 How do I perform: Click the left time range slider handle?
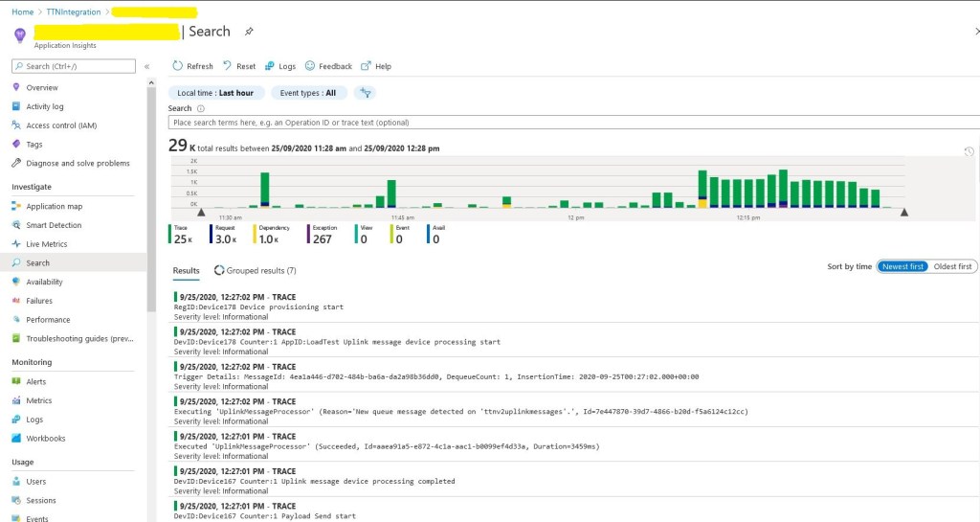[x=201, y=212]
